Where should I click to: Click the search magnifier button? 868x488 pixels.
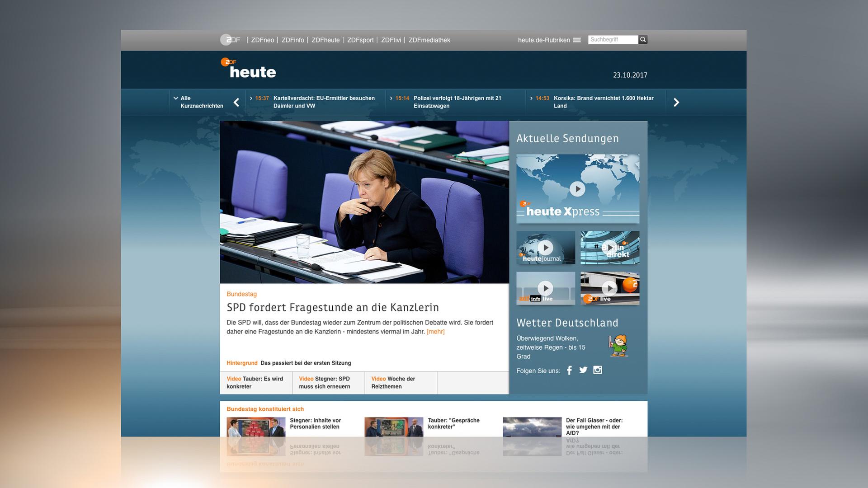click(x=643, y=40)
